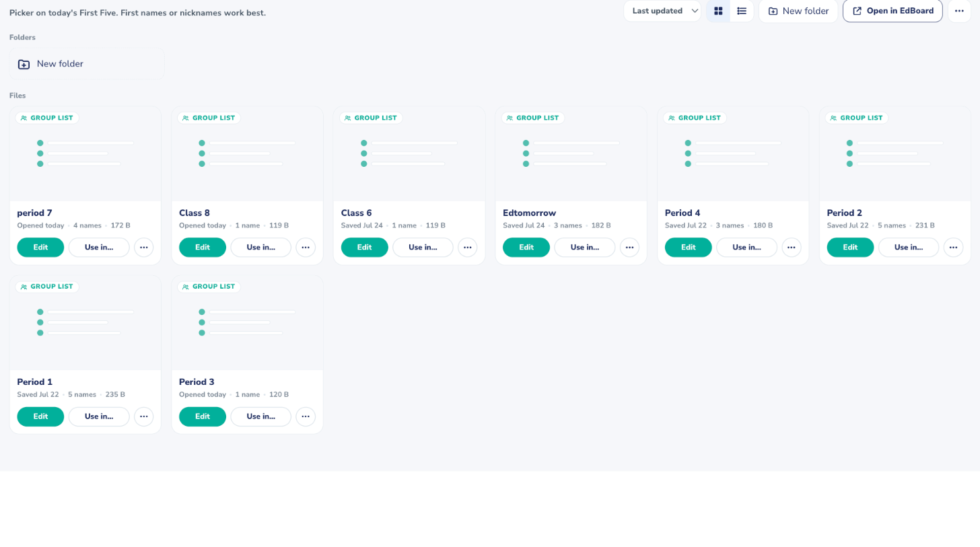This screenshot has width=980, height=547.
Task: Click the Period 2 file title
Action: [x=844, y=213]
